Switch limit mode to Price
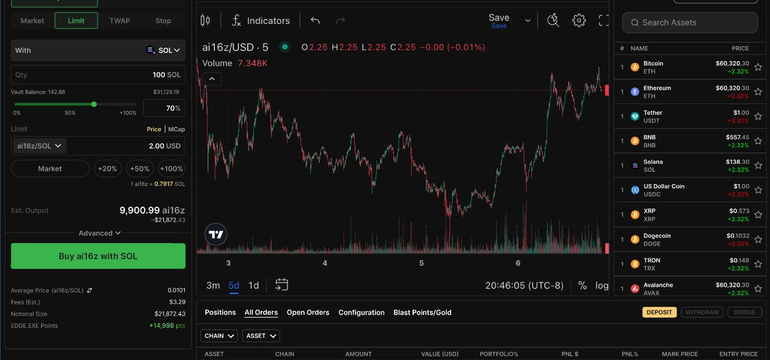The height and width of the screenshot is (360, 770). pos(154,129)
